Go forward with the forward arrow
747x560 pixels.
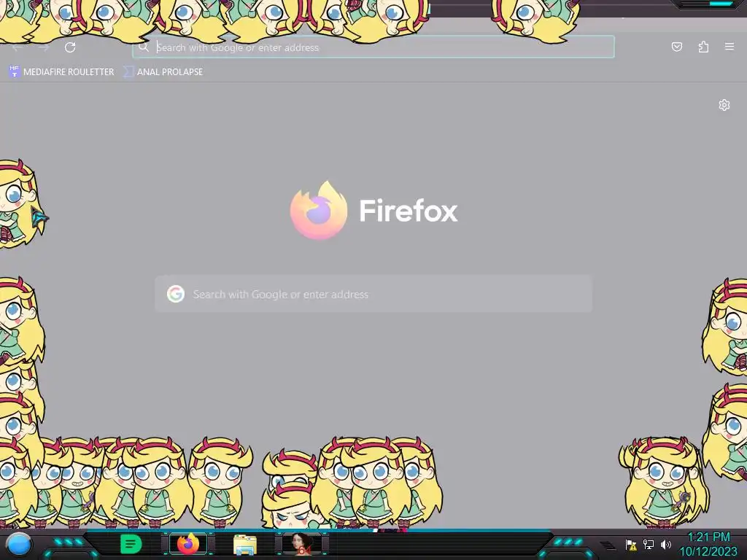point(44,47)
